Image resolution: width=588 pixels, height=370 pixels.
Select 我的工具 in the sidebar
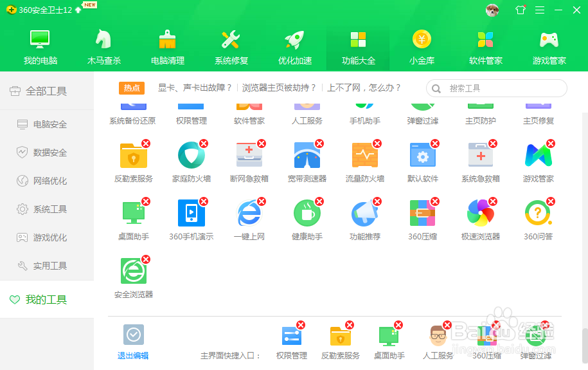47,299
